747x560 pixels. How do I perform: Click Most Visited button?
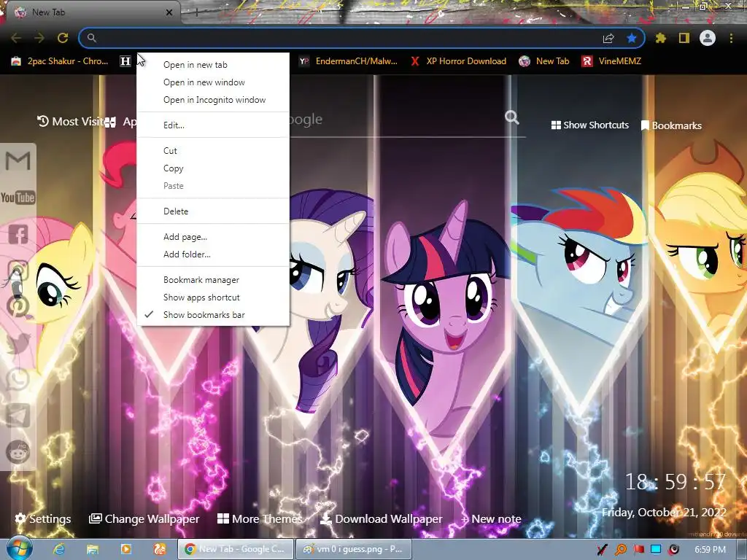(71, 122)
